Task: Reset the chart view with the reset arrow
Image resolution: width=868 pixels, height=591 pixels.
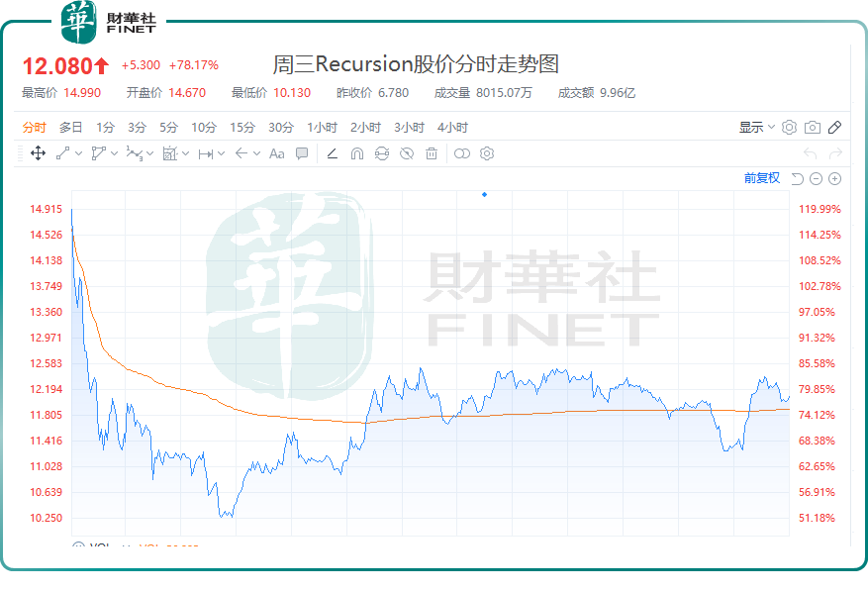Action: pos(797,178)
